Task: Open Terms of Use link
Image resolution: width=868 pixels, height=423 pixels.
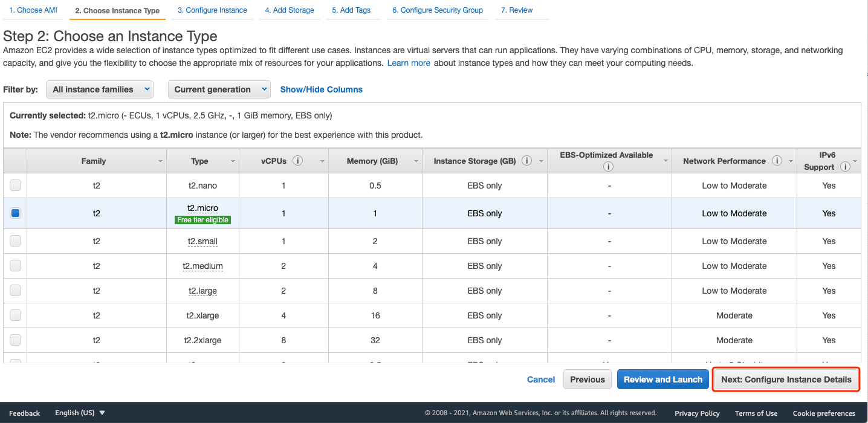Action: [756, 413]
